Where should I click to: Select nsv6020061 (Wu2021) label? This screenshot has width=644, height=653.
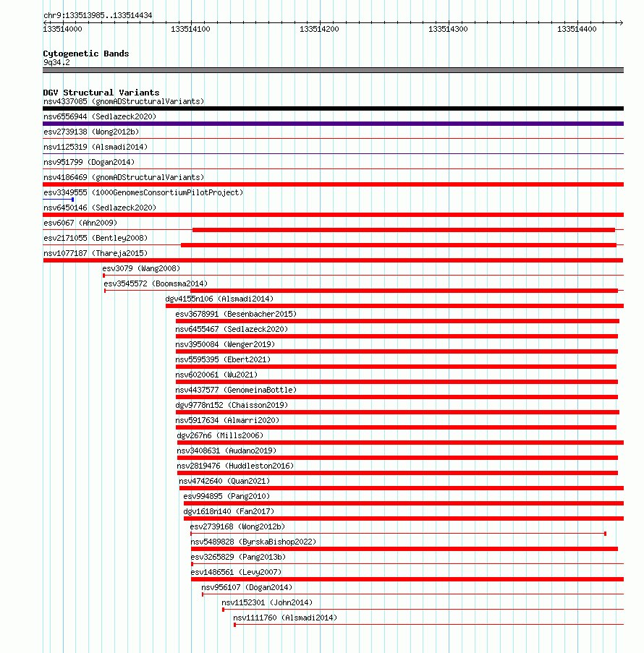point(216,375)
